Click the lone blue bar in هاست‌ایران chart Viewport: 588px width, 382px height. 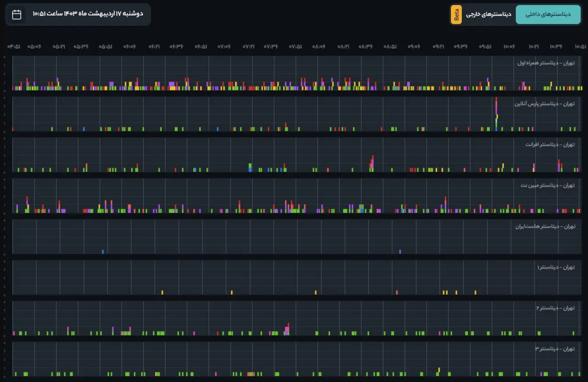click(x=103, y=251)
